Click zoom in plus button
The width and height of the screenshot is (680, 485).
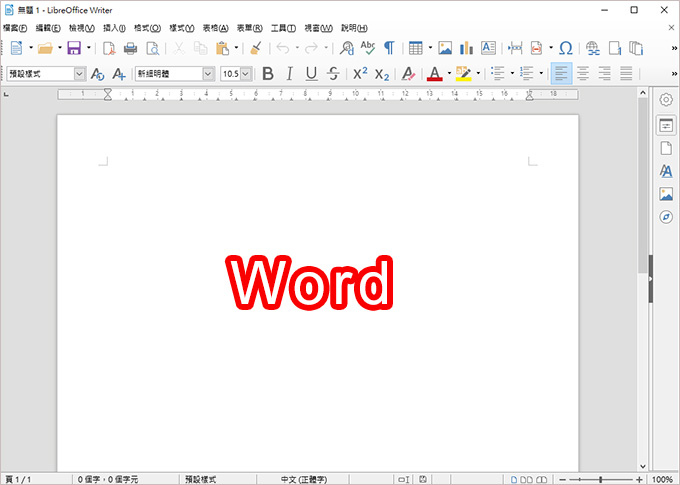click(639, 479)
